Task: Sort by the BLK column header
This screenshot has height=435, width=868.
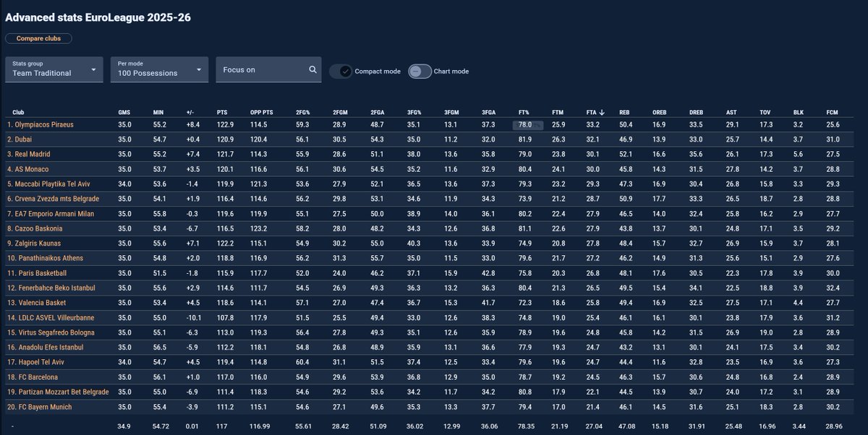Action: 799,112
